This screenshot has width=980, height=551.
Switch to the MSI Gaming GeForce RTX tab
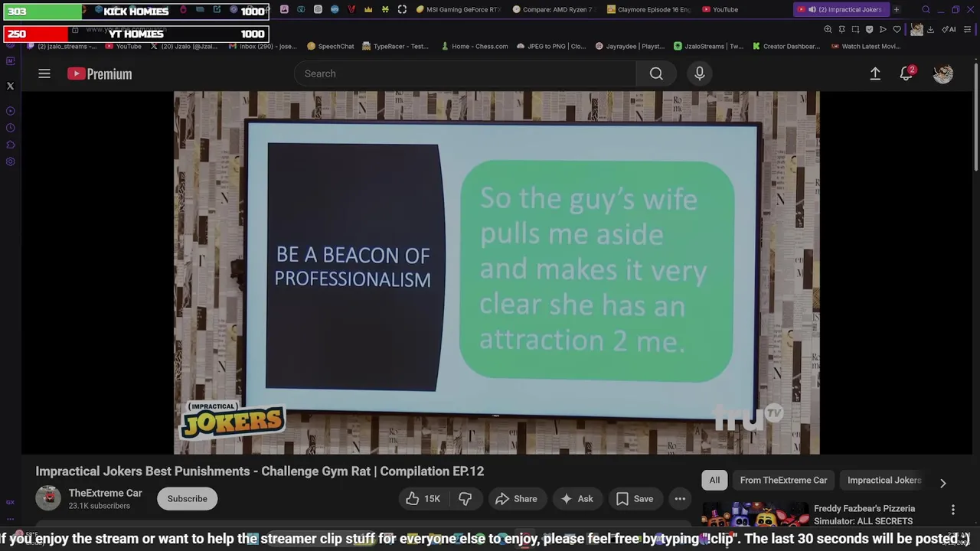tap(458, 9)
